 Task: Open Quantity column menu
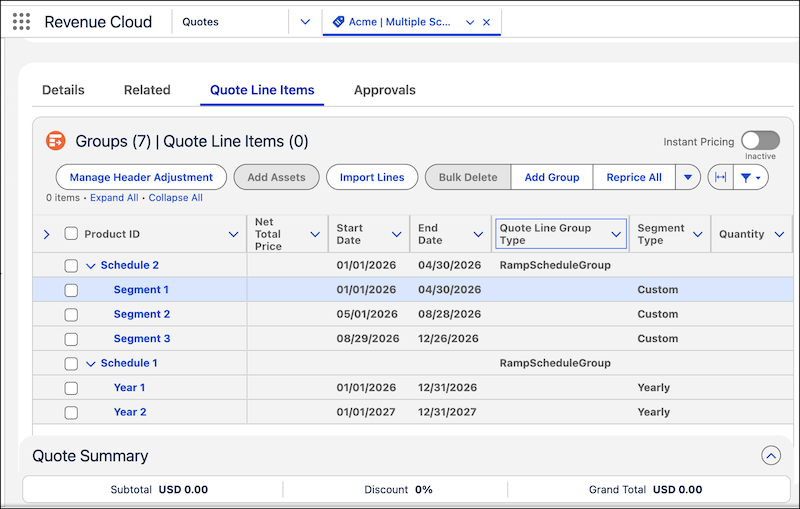point(779,234)
